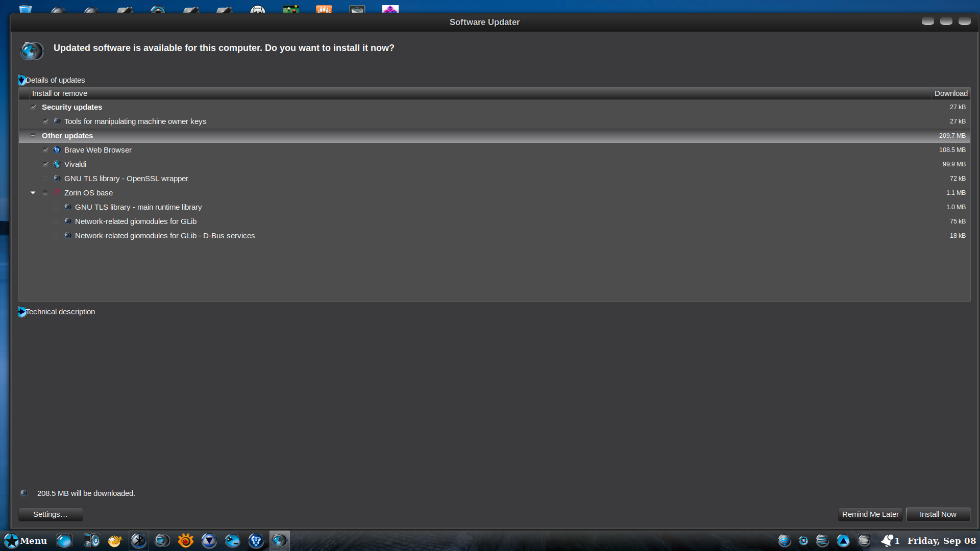The image size is (980, 551).
Task: Toggle the Other updates group checkbox
Action: [33, 136]
